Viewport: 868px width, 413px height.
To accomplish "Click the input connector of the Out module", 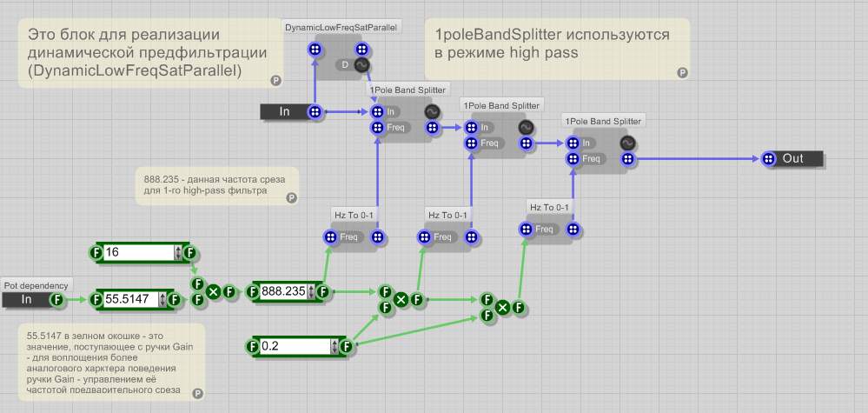I will pyautogui.click(x=768, y=159).
